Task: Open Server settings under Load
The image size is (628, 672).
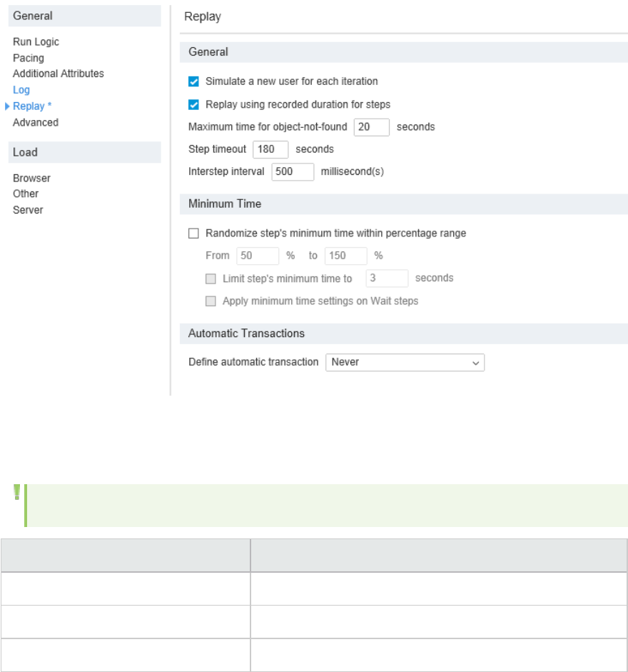Action: tap(28, 210)
